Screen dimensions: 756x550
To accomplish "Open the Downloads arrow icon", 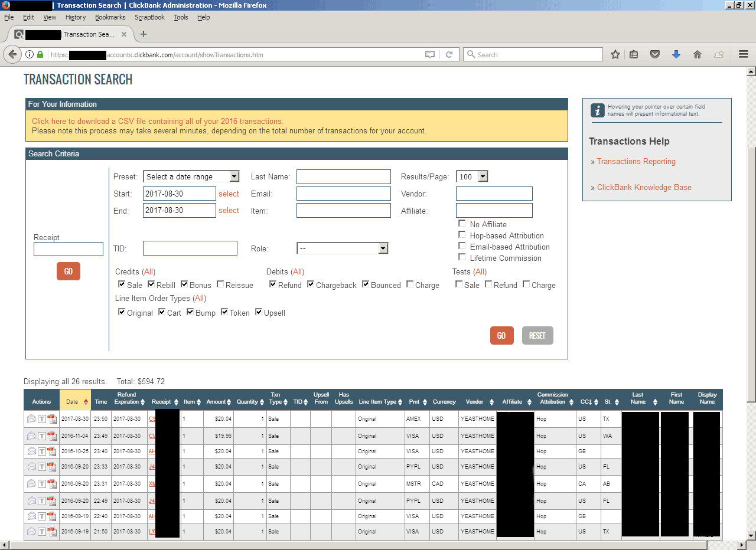I will [676, 54].
